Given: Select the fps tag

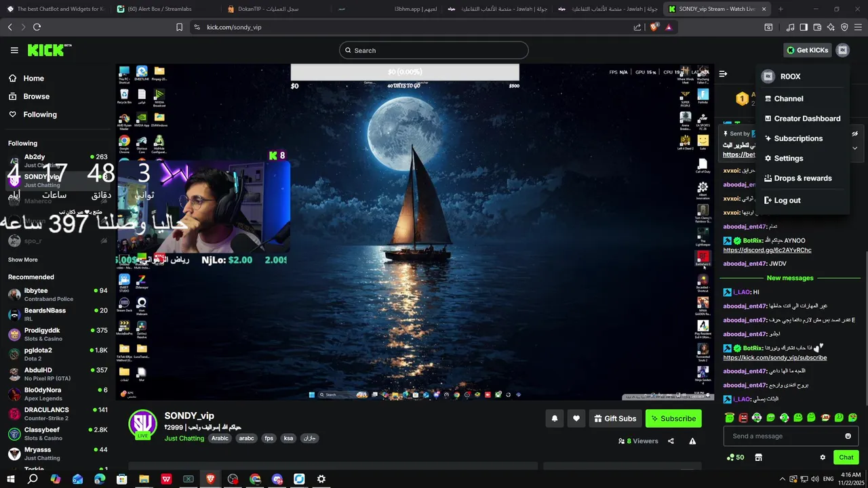Looking at the screenshot, I should (x=269, y=439).
